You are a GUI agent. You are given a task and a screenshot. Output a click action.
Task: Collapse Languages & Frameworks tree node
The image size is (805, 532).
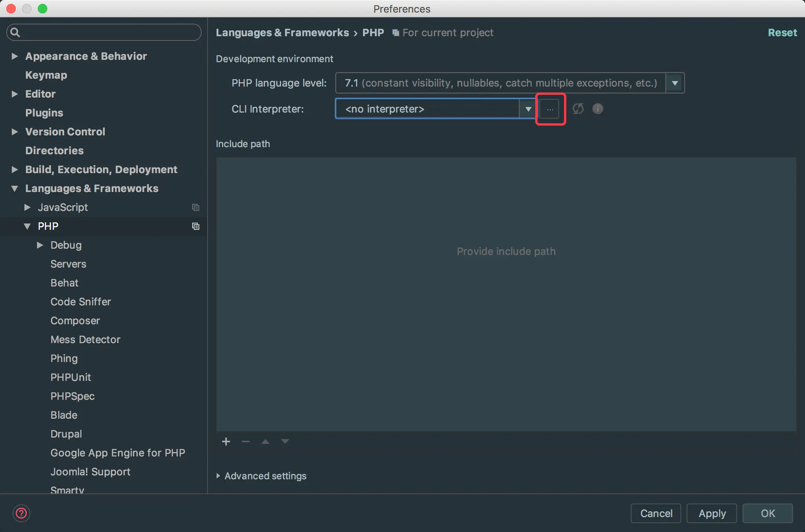15,188
